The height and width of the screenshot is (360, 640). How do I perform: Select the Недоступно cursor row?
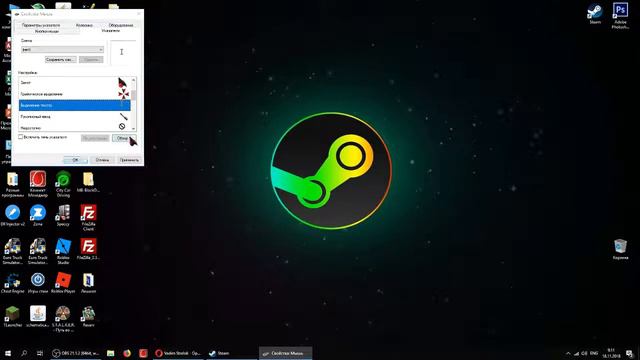pos(75,127)
